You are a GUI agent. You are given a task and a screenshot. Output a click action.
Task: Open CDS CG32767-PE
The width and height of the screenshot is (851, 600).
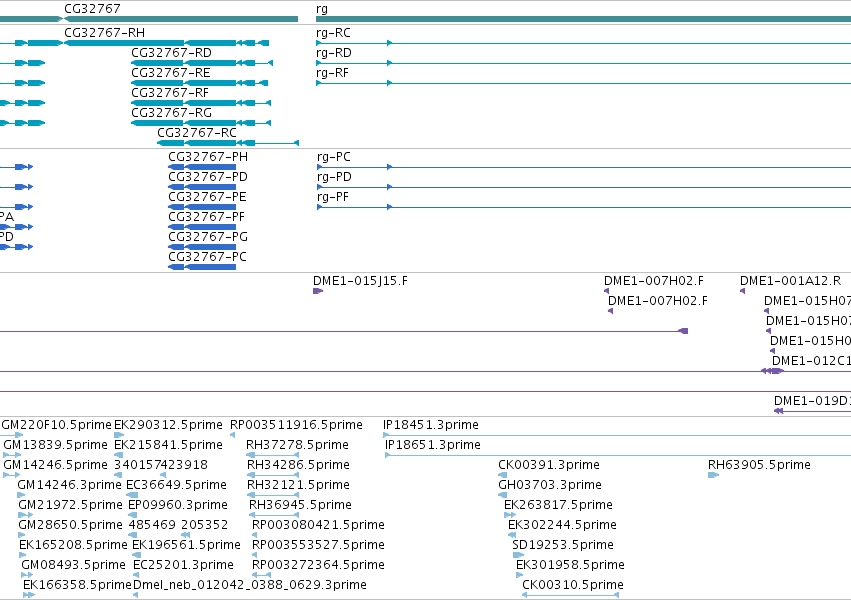tap(207, 197)
